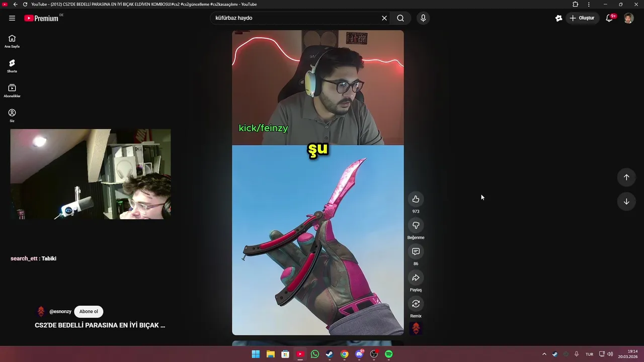The height and width of the screenshot is (362, 644).
Task: Go back in the browser
Action: click(x=15, y=4)
